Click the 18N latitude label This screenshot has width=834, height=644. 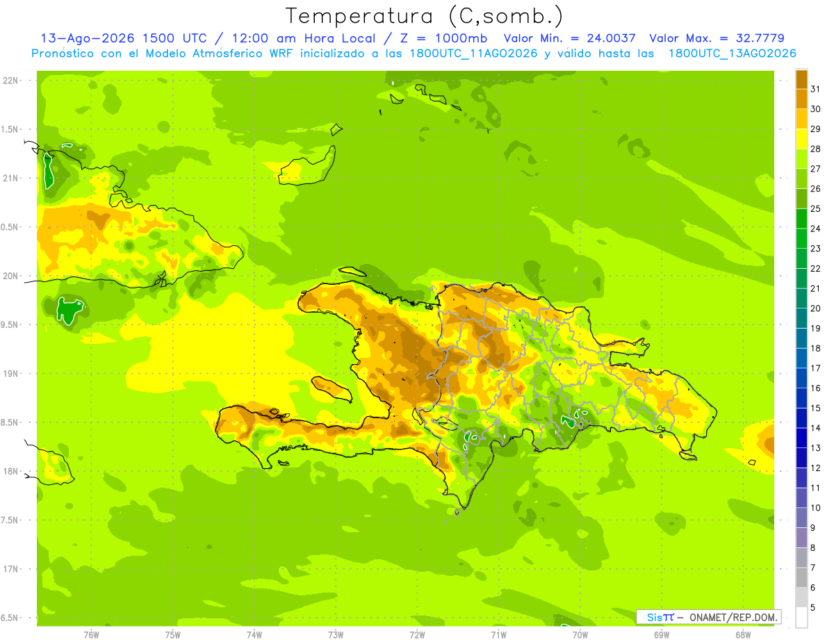pos(10,471)
